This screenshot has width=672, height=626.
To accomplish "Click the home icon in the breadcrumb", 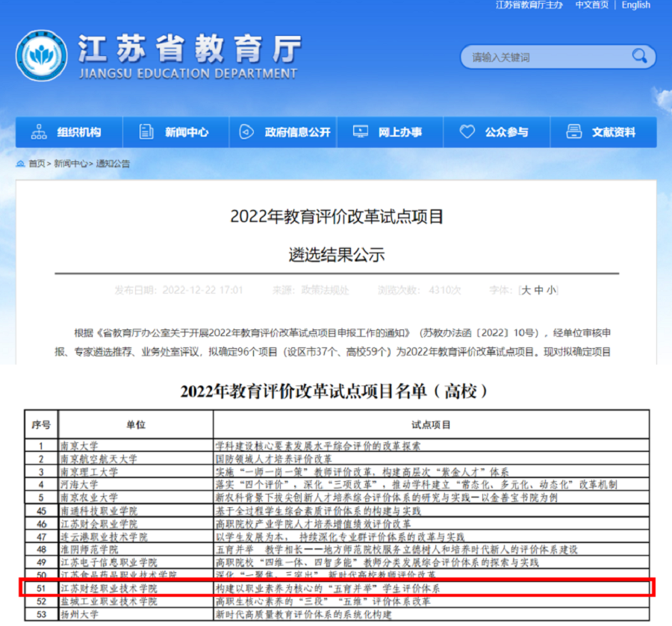I will pyautogui.click(x=20, y=164).
